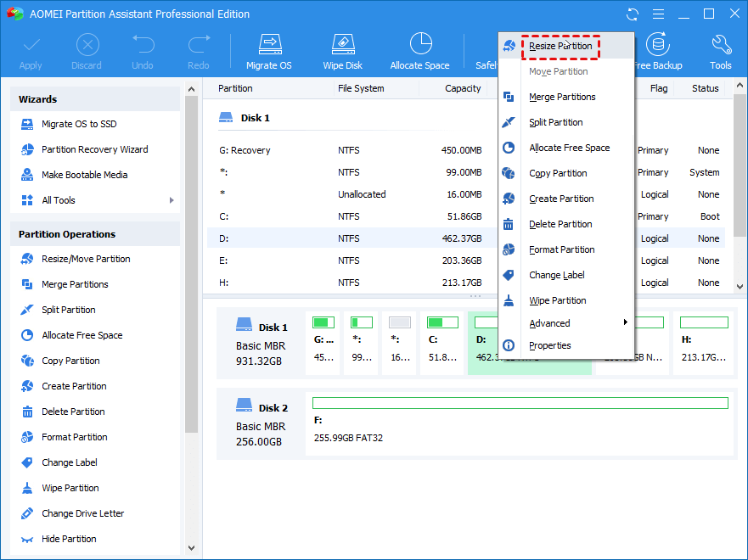Viewport: 748px width, 560px height.
Task: Select Split Partition in context menu
Action: tap(565, 122)
